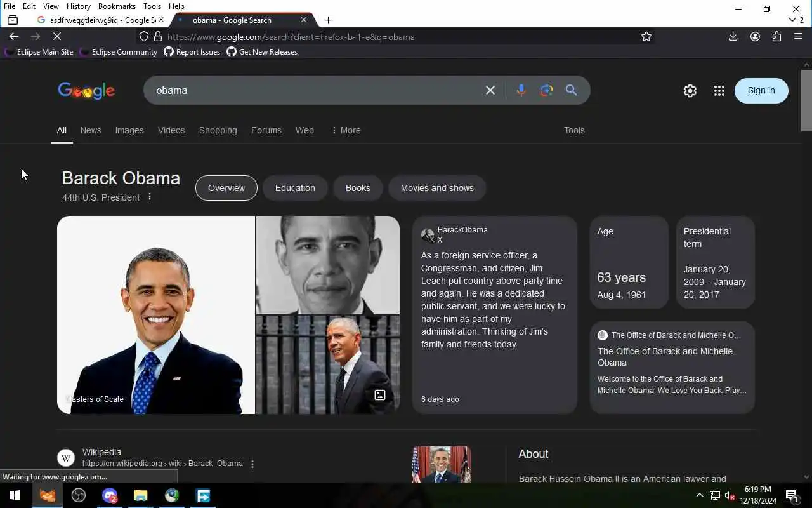
Task: Select the Videos search tab
Action: 171,130
